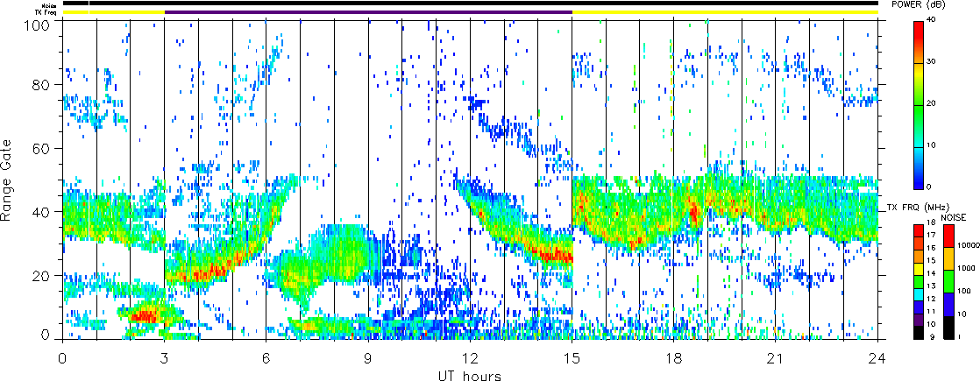
Task: Click tick label '12' on the UT hours axis
Action: coord(470,358)
